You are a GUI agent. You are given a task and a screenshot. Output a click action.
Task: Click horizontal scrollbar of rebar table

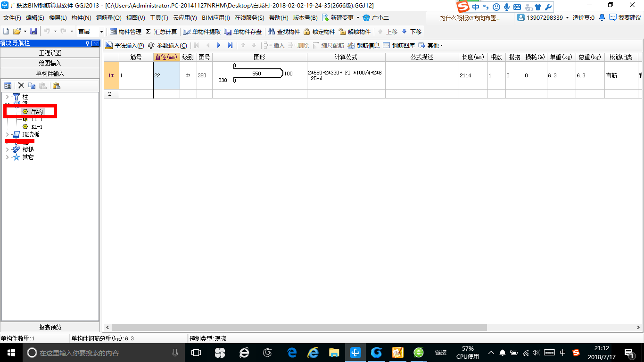299,327
